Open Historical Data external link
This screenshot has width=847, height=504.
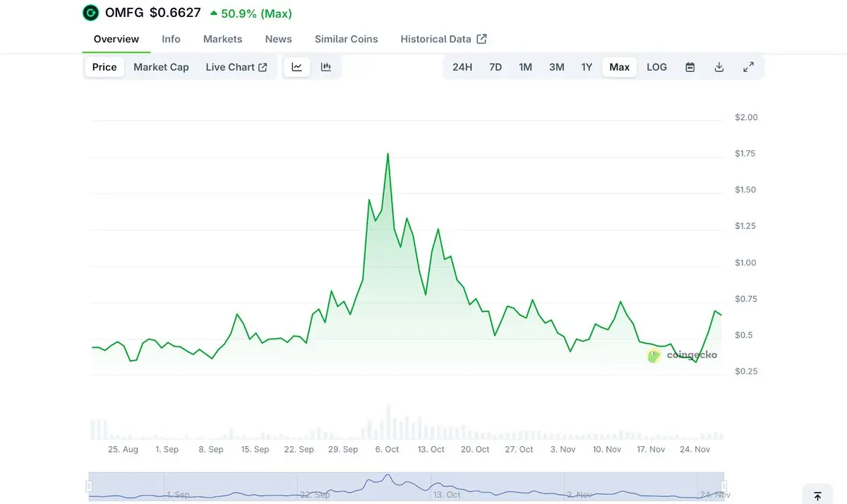[x=443, y=39]
